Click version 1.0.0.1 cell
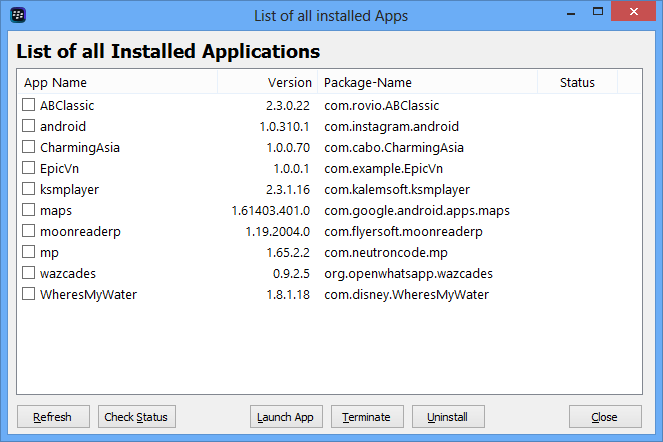This screenshot has width=663, height=442. pyautogui.click(x=291, y=168)
